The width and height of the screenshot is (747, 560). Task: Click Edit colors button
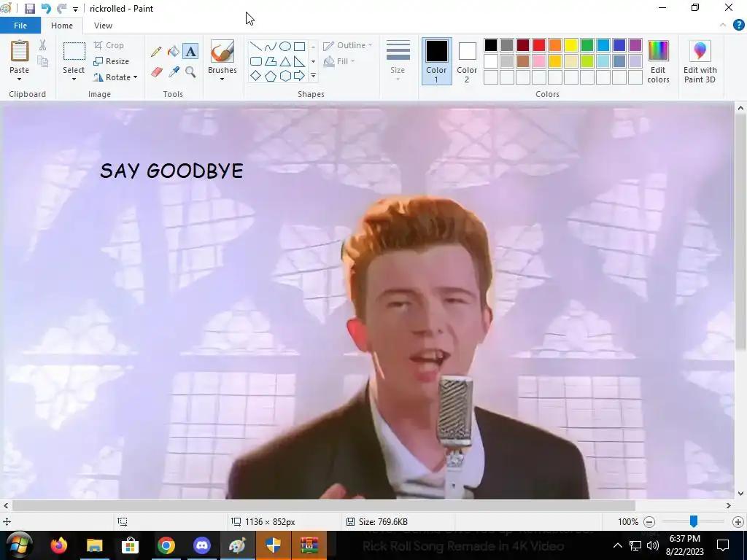tap(659, 61)
